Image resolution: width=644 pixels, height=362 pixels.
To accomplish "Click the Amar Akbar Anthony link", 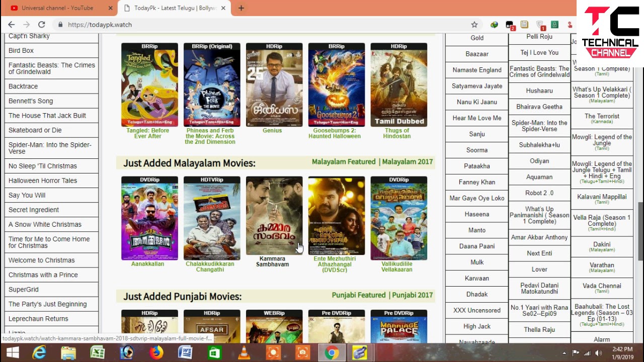I will [x=539, y=237].
